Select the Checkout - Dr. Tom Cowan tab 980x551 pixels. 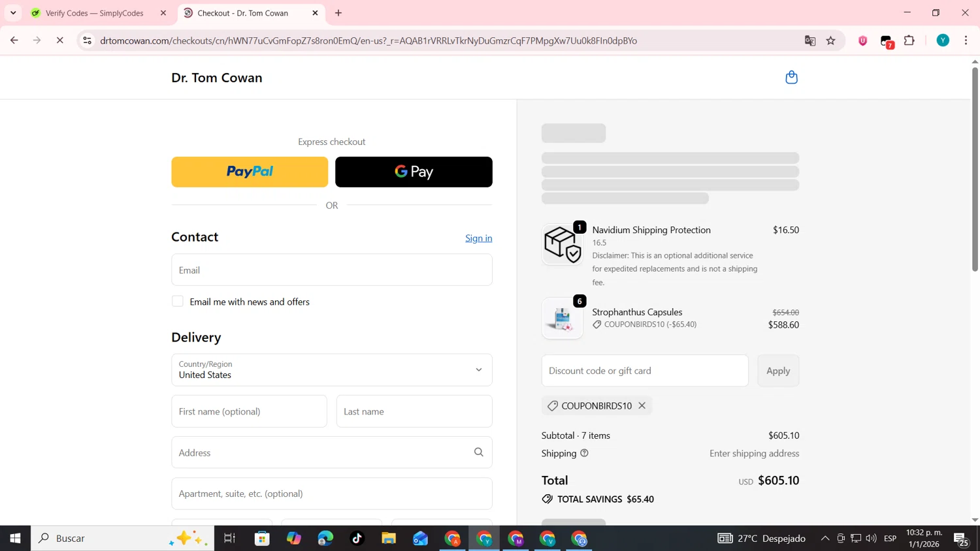click(252, 13)
